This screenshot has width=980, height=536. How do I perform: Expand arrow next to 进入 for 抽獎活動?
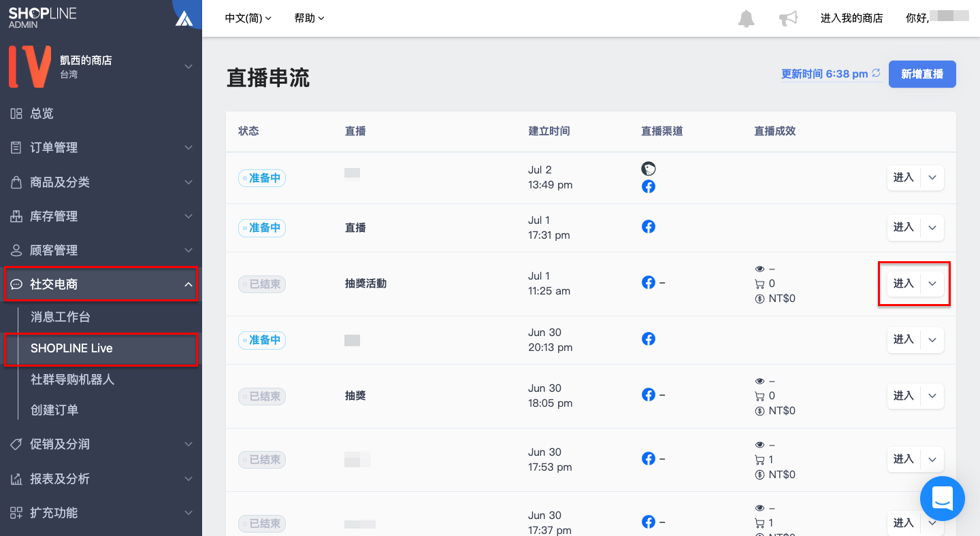[x=932, y=284]
